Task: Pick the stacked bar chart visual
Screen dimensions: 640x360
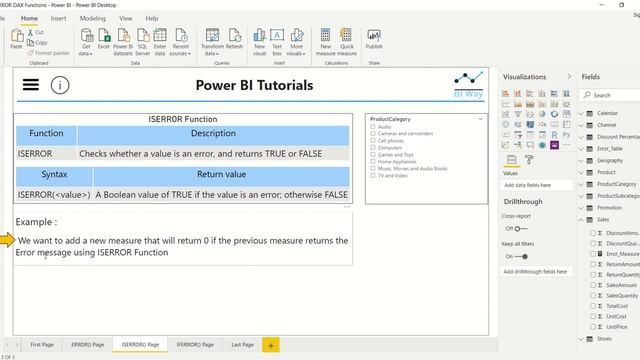Action: pos(506,93)
